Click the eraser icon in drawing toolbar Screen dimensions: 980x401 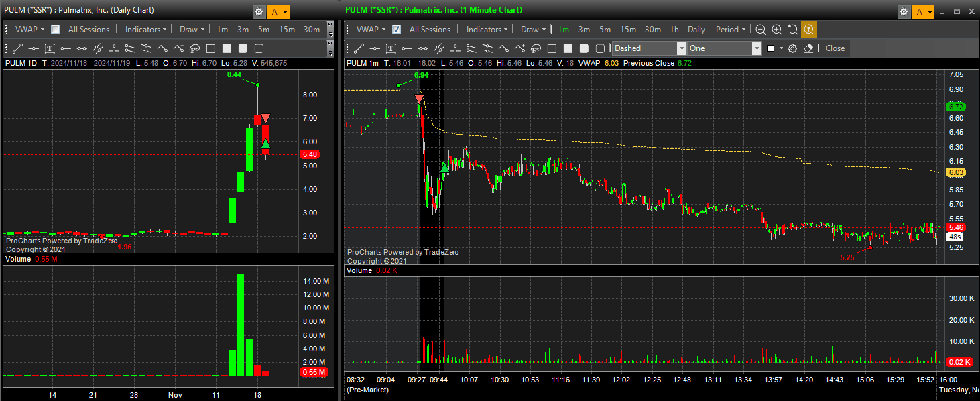point(808,48)
